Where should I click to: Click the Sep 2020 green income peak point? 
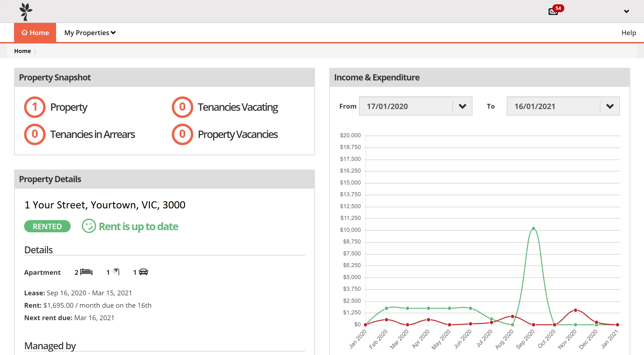533,228
